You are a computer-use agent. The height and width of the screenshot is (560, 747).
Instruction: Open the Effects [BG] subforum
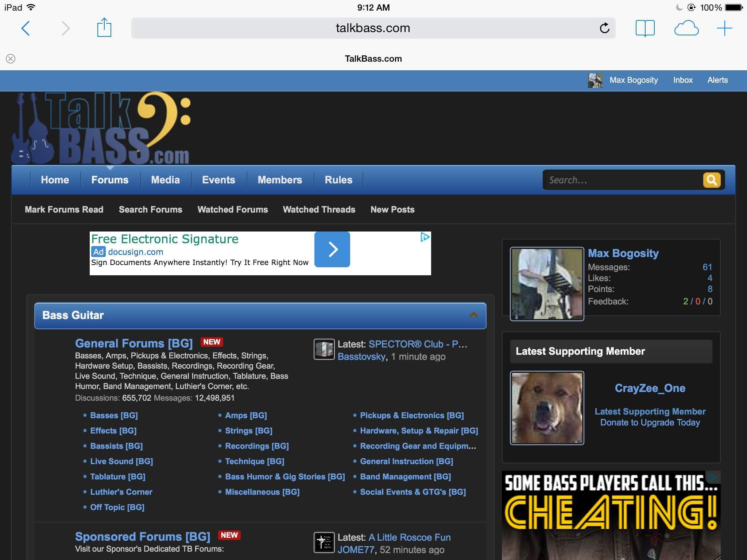click(113, 431)
